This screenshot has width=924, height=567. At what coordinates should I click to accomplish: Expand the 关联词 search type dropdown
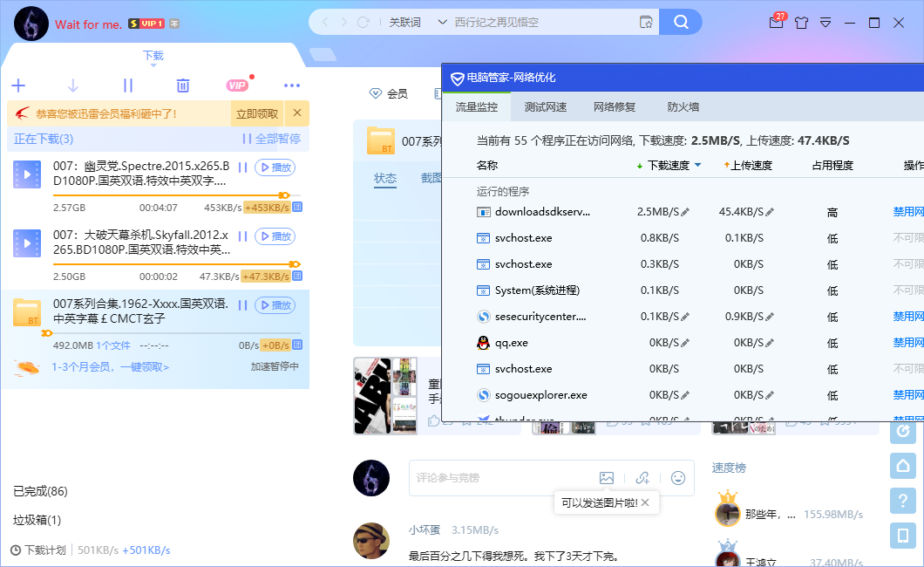pyautogui.click(x=441, y=22)
